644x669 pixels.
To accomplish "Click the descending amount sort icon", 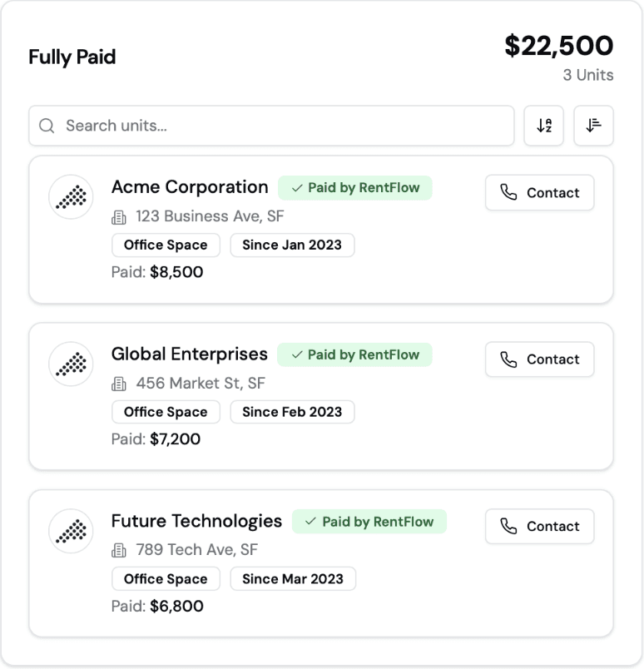I will pos(593,126).
